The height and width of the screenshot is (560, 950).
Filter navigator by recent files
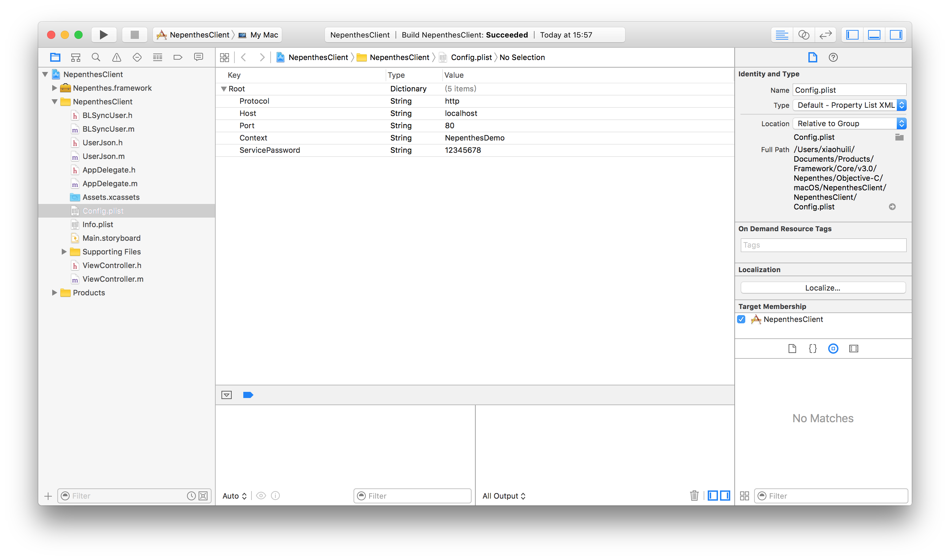tap(191, 496)
